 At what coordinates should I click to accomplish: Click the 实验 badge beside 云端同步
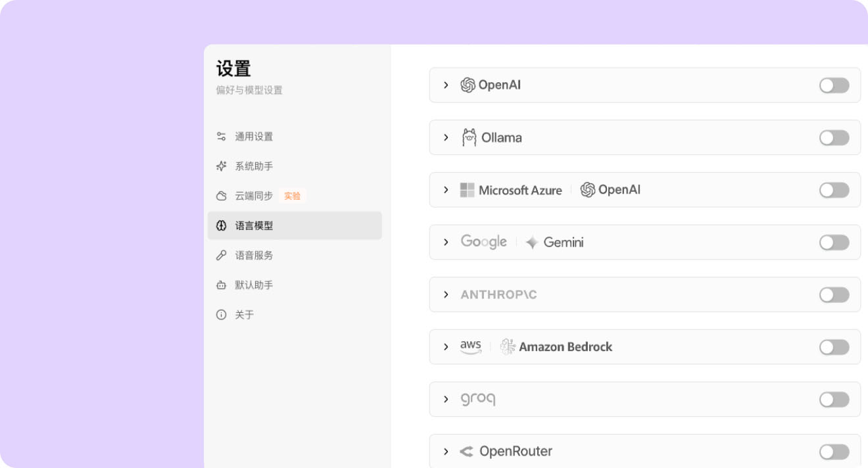click(x=292, y=195)
